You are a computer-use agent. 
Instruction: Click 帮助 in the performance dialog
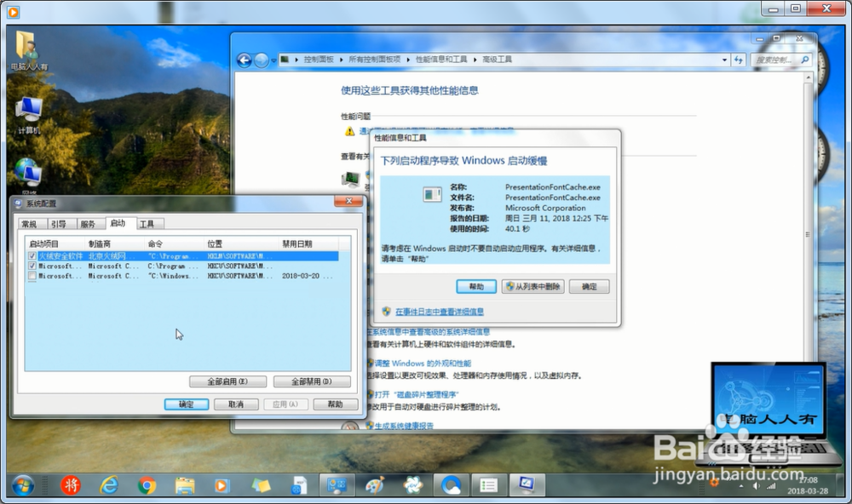click(x=476, y=286)
